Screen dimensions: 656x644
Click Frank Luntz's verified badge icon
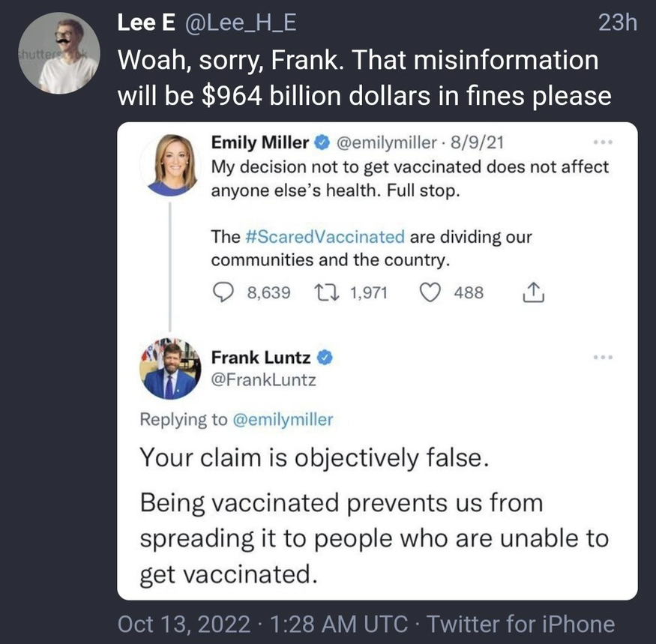[326, 358]
